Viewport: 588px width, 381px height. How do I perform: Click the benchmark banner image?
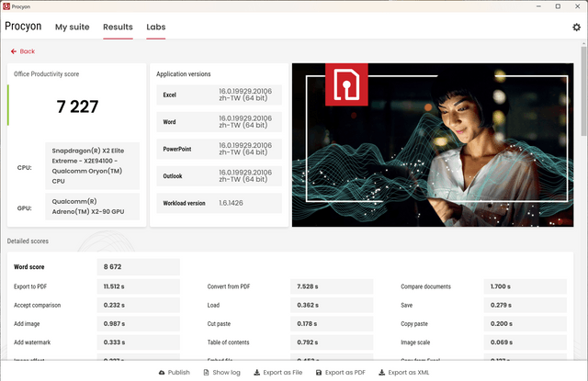(433, 145)
